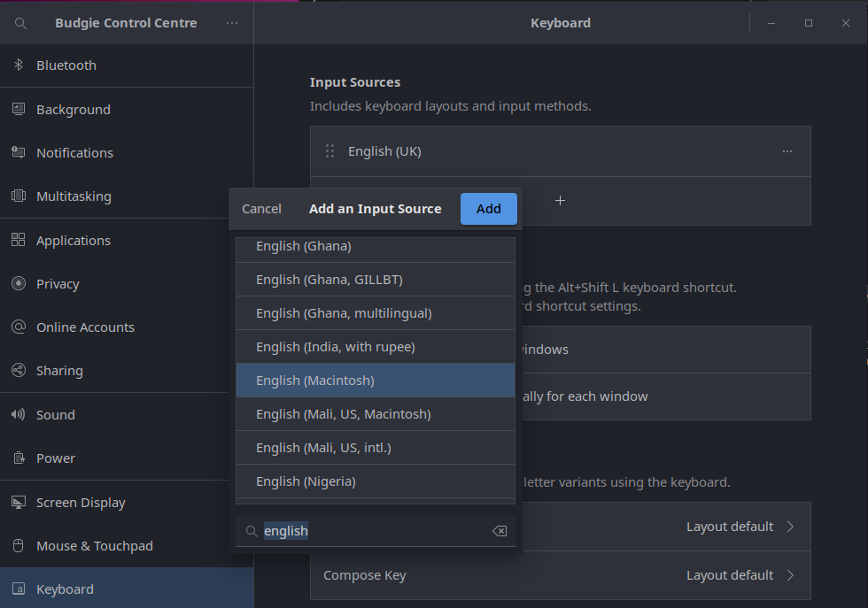This screenshot has width=868, height=608.
Task: Click the Online Accounts icon
Action: point(18,327)
